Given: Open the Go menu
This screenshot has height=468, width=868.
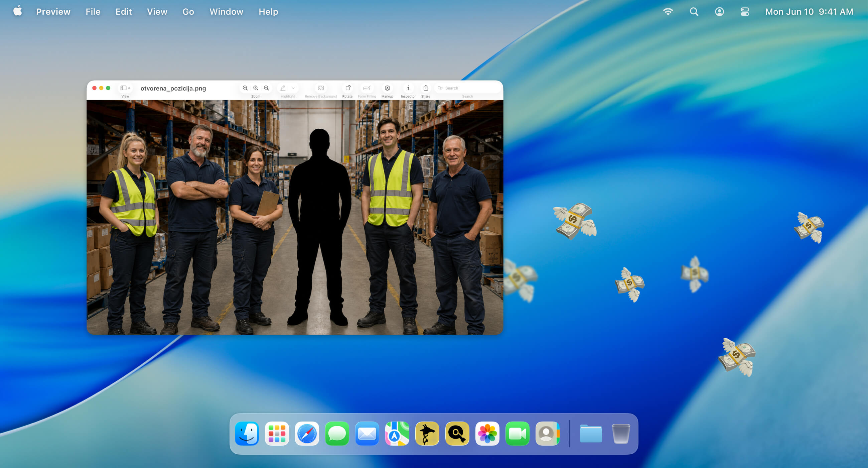Looking at the screenshot, I should tap(188, 12).
